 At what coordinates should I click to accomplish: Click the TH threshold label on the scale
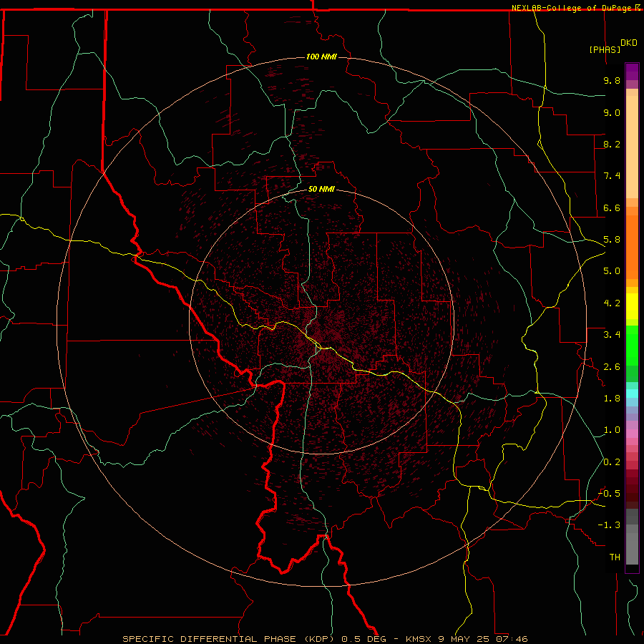coord(615,557)
